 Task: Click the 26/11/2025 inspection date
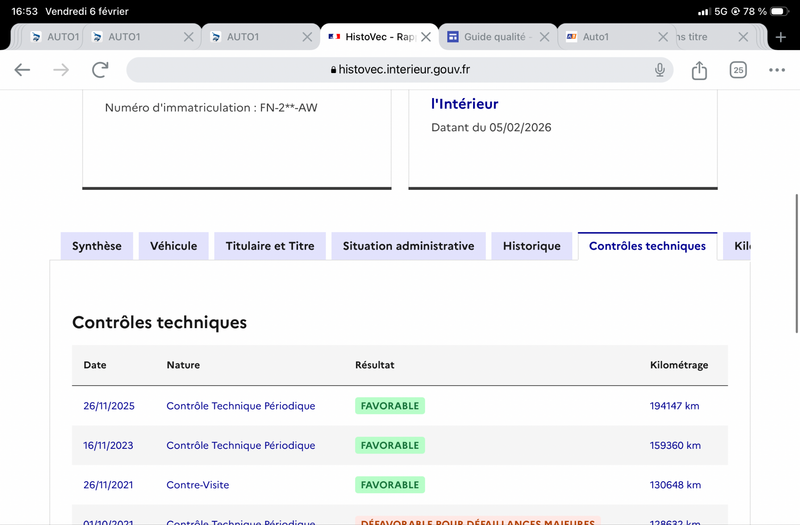pos(109,406)
